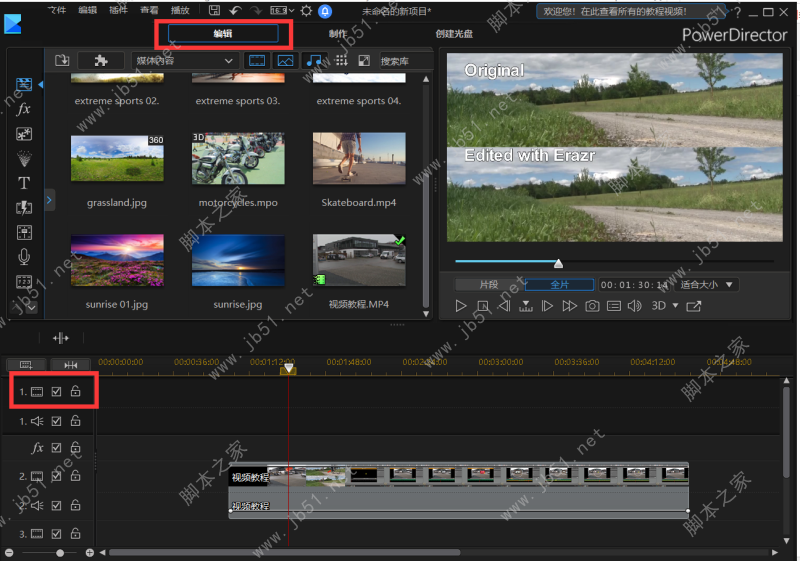Click the preview seek slider handle
This screenshot has height=561, width=800.
558,263
